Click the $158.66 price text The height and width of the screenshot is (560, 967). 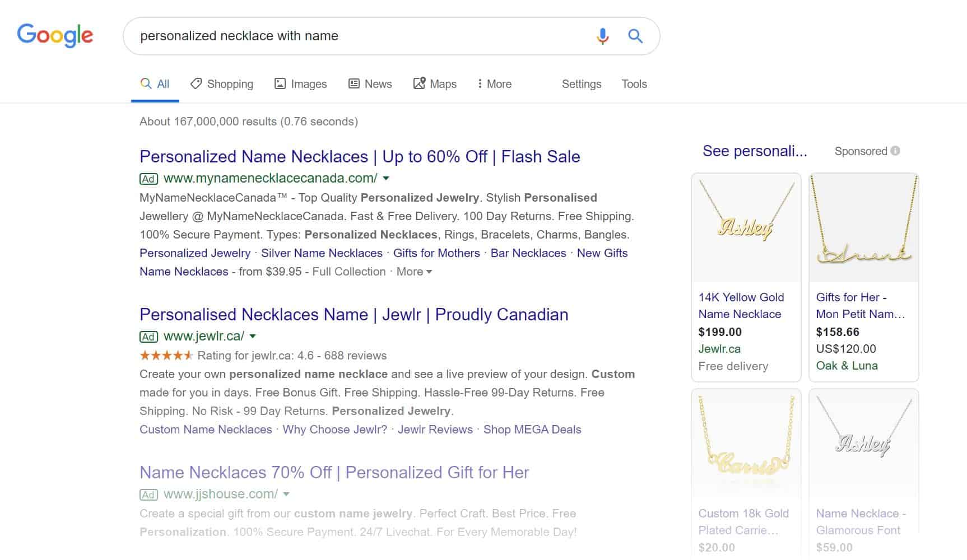pyautogui.click(x=838, y=332)
